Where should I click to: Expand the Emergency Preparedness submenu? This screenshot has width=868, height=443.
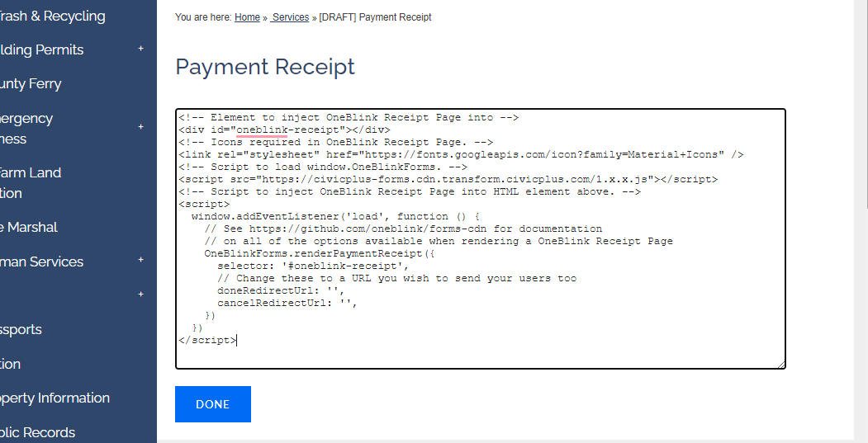click(140, 127)
